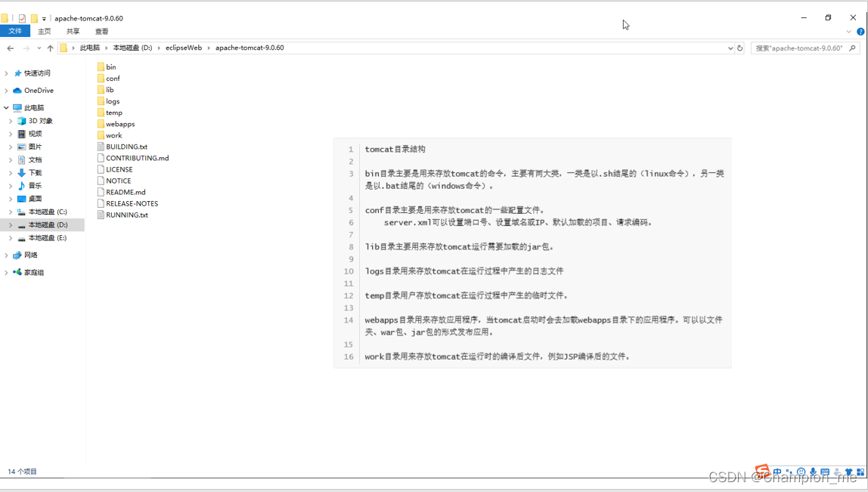Navigate to eclipseWeb via breadcrumb link

[x=184, y=48]
